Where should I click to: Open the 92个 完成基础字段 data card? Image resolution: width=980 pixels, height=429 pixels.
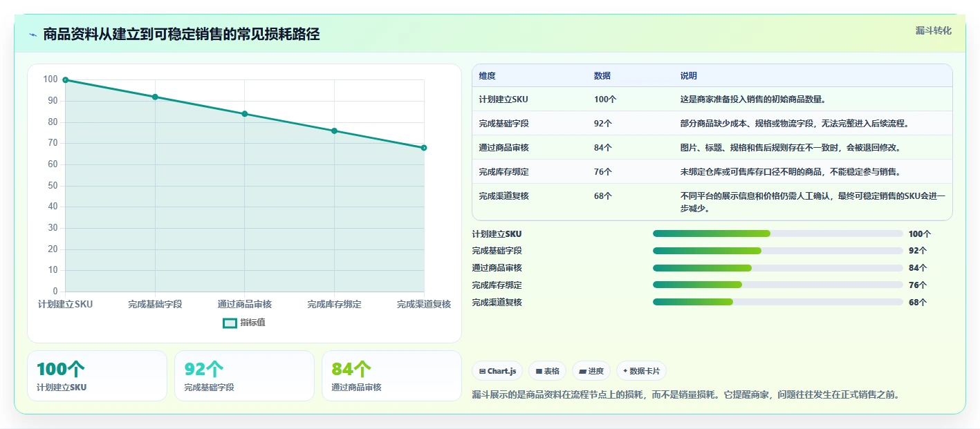pos(244,376)
